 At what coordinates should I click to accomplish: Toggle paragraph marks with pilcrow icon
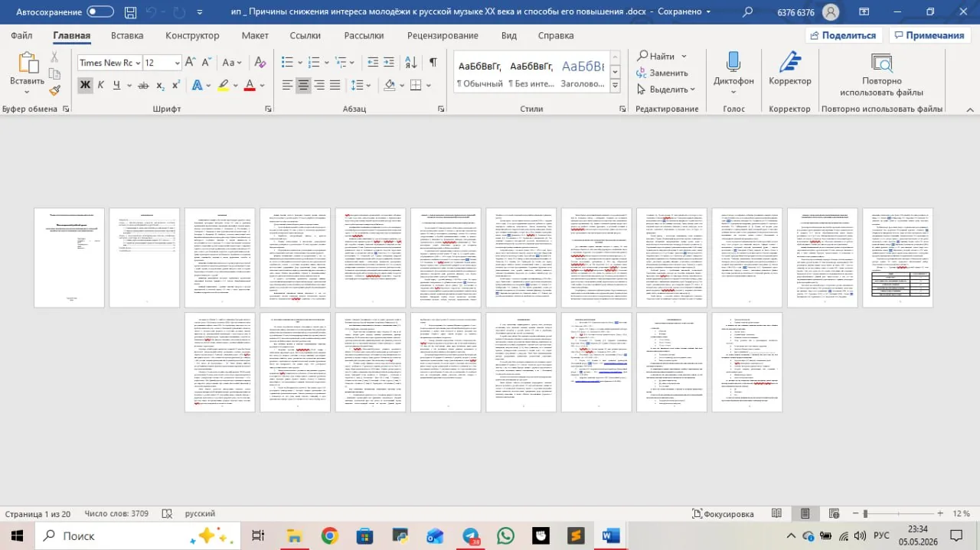pyautogui.click(x=433, y=63)
